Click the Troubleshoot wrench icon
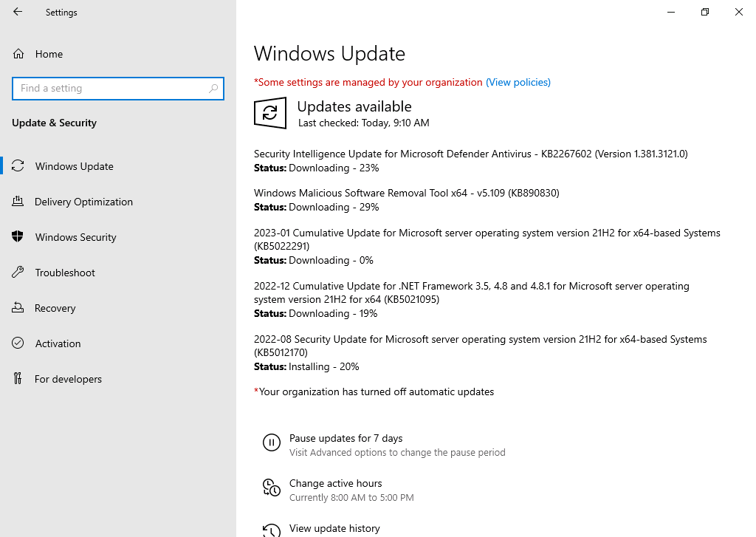The height and width of the screenshot is (537, 756). pos(18,272)
